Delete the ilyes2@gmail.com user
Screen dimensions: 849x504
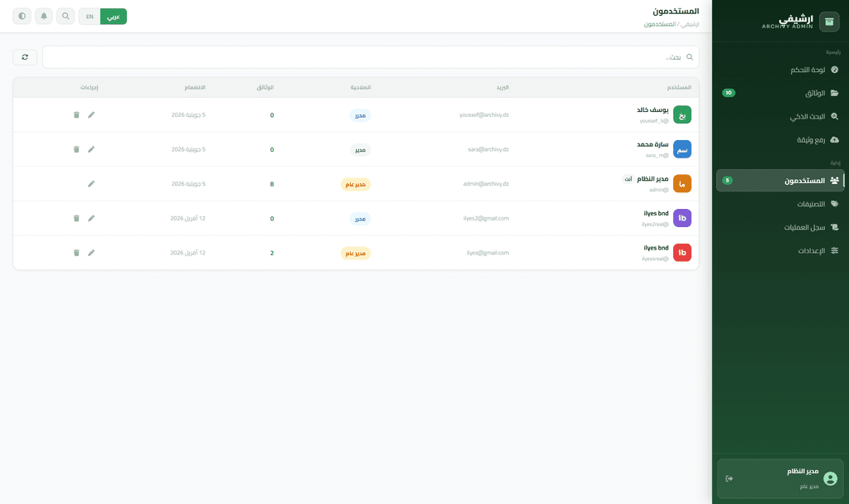point(76,218)
